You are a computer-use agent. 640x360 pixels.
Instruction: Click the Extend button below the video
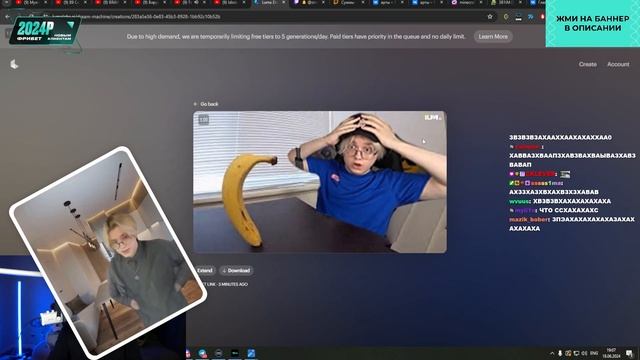[x=204, y=270]
